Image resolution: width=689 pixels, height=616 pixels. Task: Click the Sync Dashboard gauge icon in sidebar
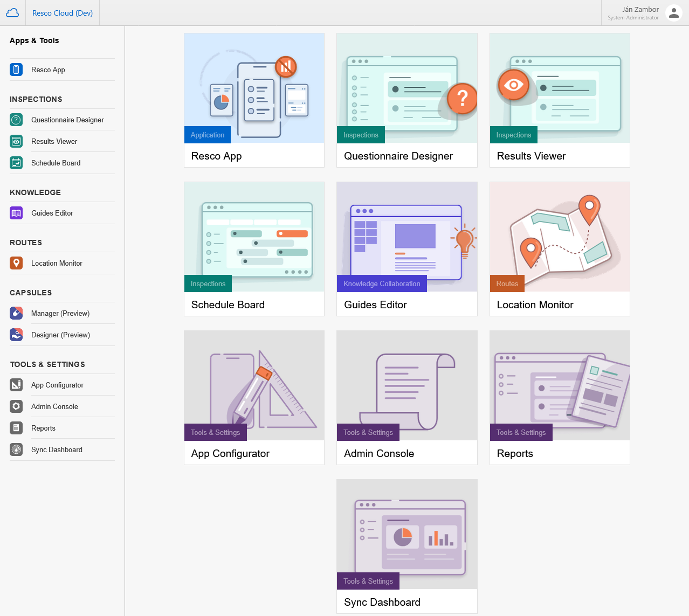pos(16,449)
